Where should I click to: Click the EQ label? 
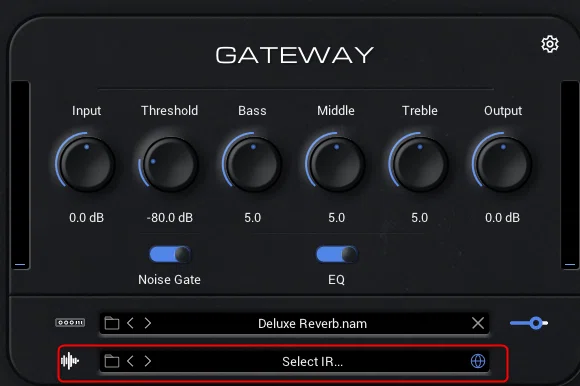click(336, 280)
